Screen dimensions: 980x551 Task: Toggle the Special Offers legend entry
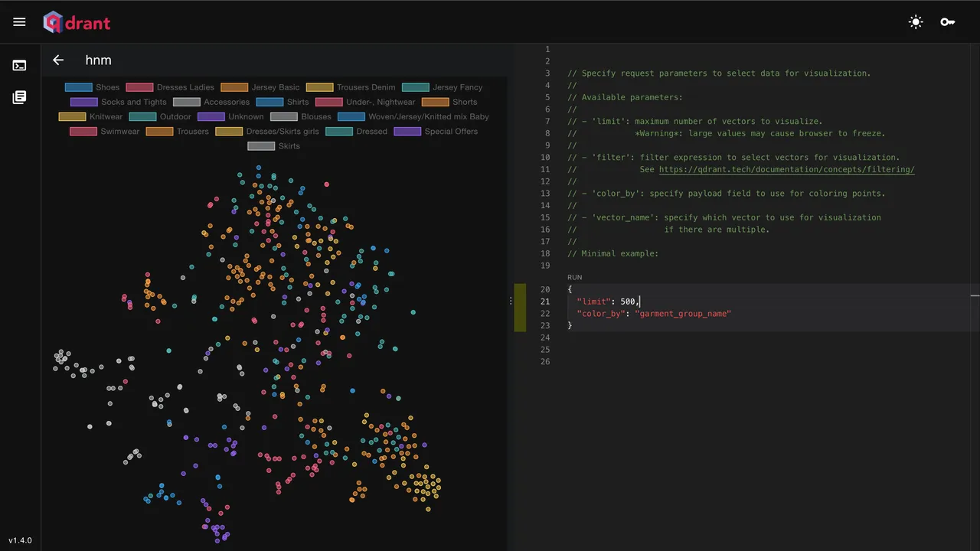pos(436,132)
